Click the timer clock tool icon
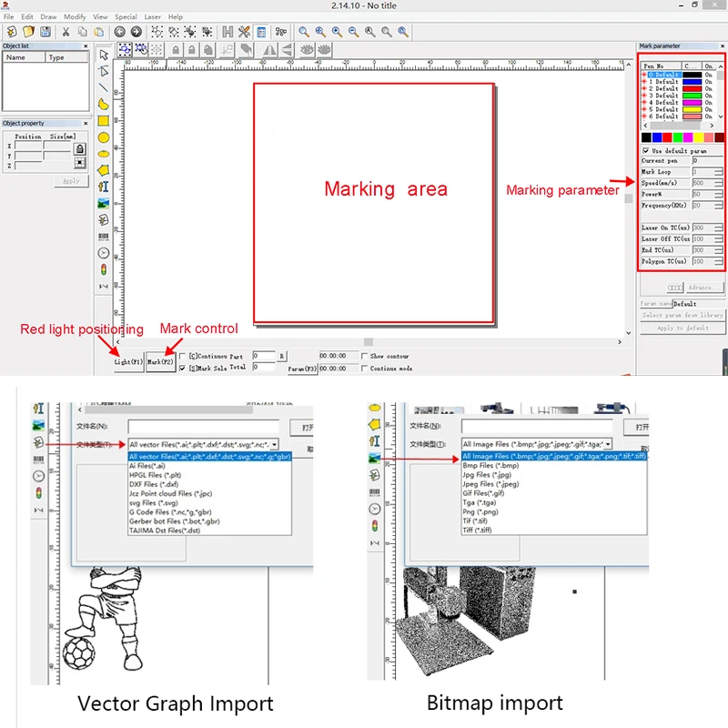 tap(104, 253)
